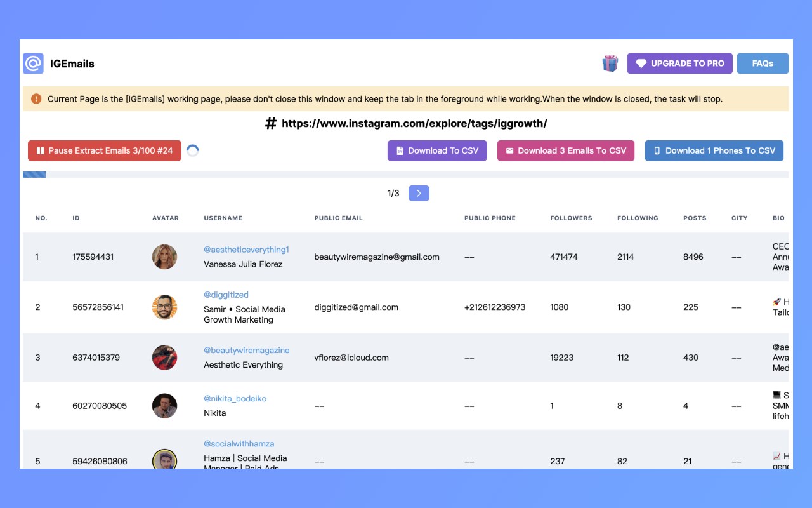Screen dimensions: 812x508
Task: Click the extraction progress bar
Action: point(406,175)
